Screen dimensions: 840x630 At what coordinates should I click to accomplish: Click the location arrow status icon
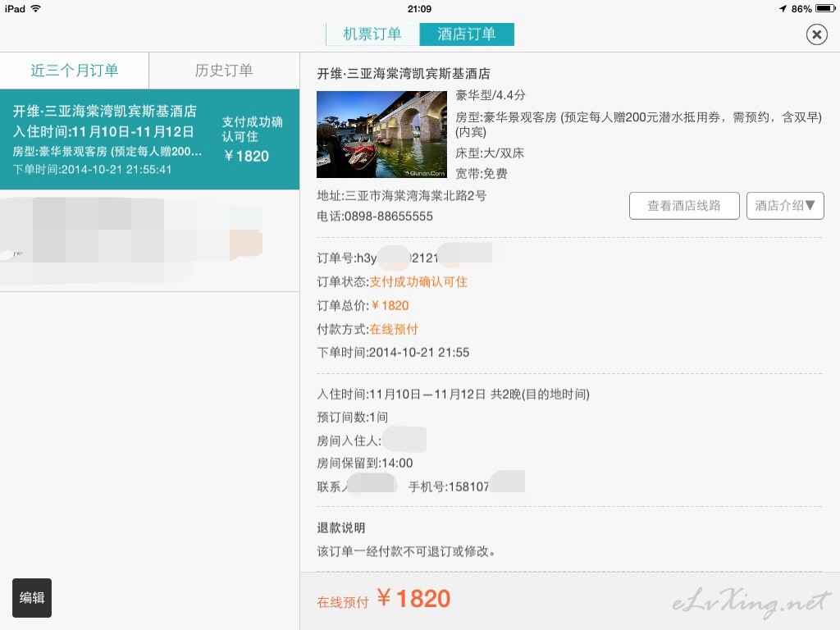pyautogui.click(x=783, y=8)
